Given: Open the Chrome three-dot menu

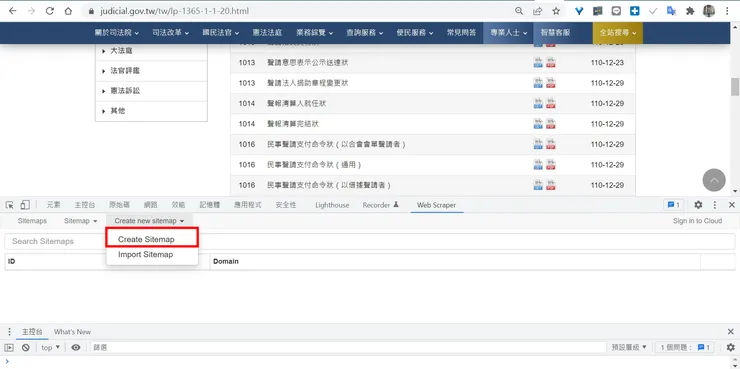Looking at the screenshot, I should pos(727,11).
